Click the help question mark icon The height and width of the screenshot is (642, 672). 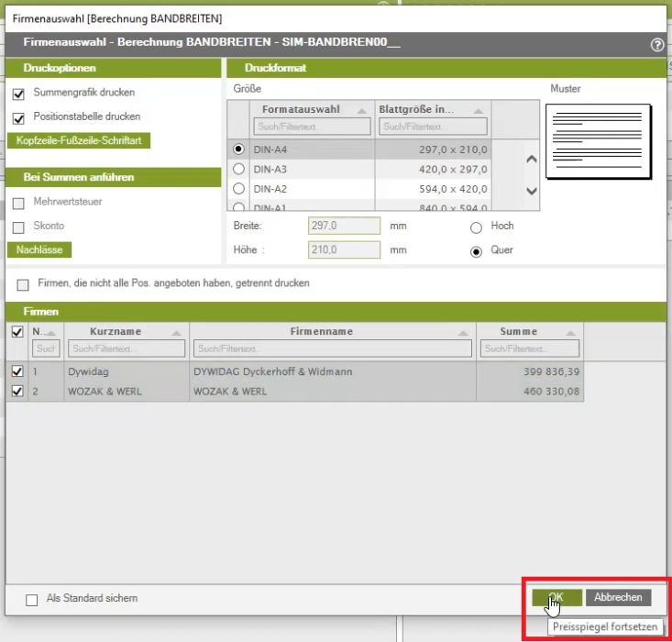656,44
